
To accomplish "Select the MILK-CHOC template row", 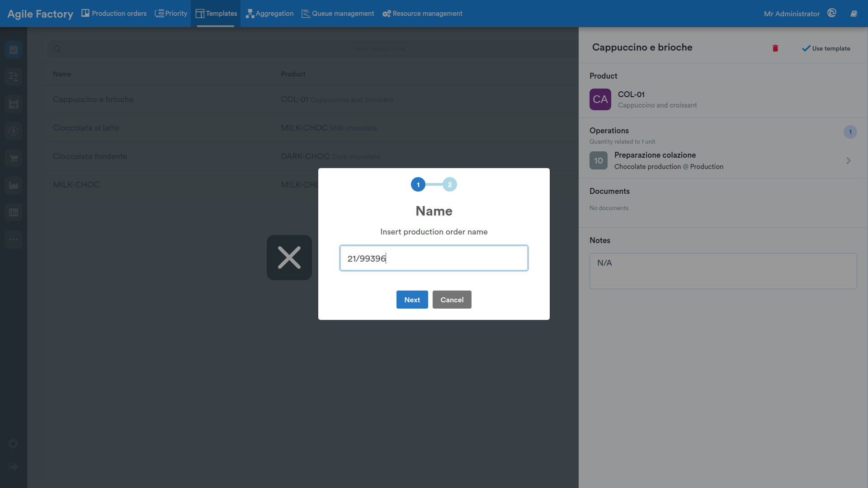I will (311, 185).
